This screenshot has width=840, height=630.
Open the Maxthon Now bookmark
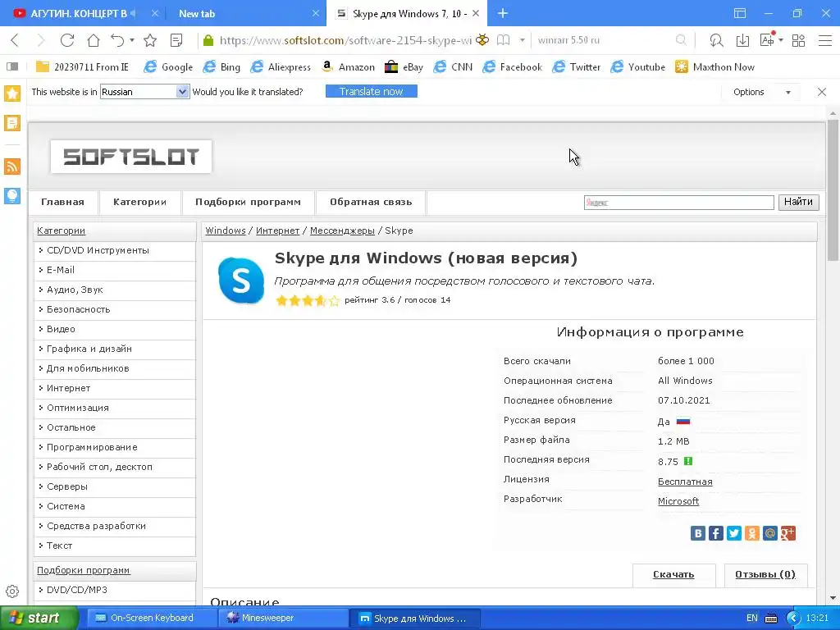(x=714, y=67)
